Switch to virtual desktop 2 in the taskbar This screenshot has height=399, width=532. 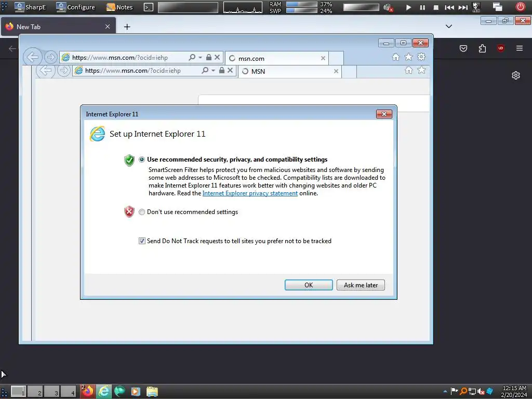(35, 392)
